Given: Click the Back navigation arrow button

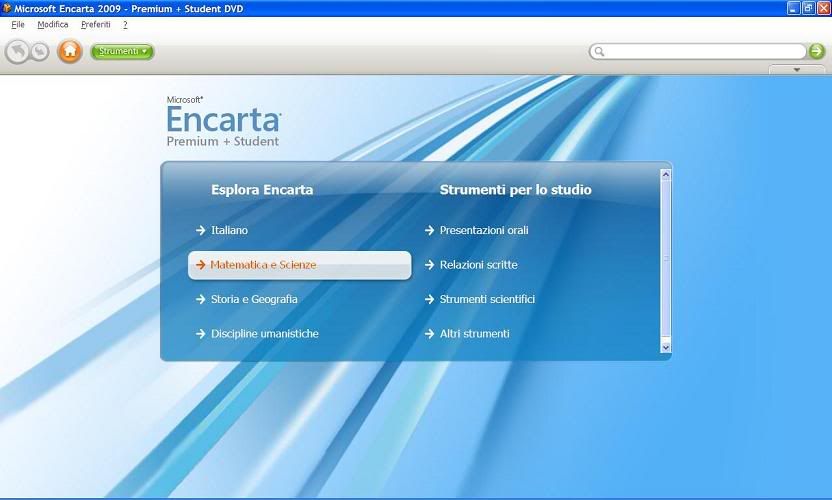Looking at the screenshot, I should [x=18, y=52].
